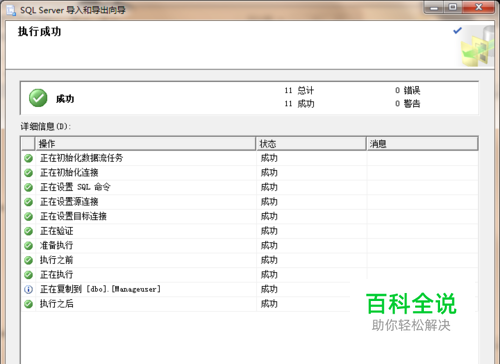500x364 pixels.
Task: Click status icon beside 正在初始化数据流任务
Action: pos(29,158)
